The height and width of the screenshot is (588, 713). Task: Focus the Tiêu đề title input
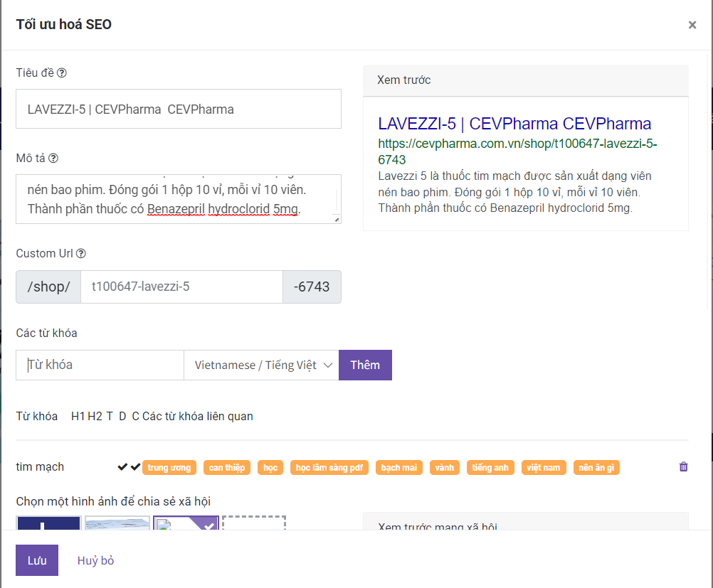[178, 109]
